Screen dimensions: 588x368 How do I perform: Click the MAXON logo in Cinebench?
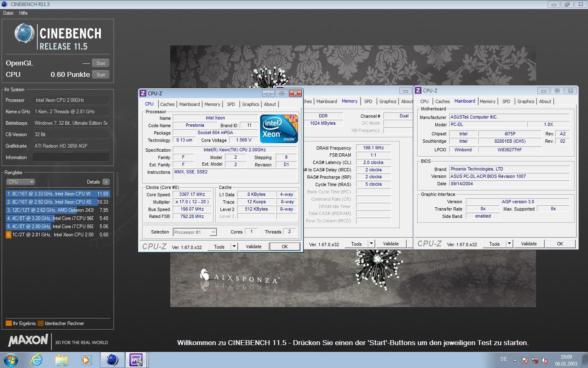tap(28, 340)
